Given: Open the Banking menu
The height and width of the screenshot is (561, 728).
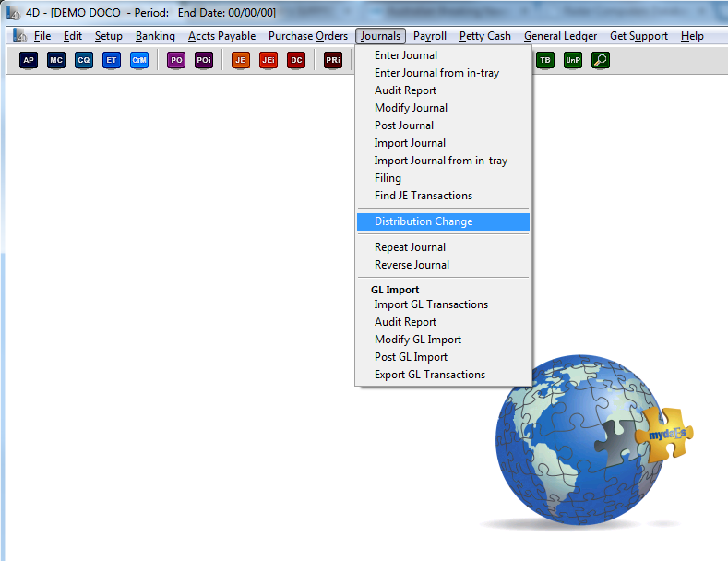Looking at the screenshot, I should 155,36.
